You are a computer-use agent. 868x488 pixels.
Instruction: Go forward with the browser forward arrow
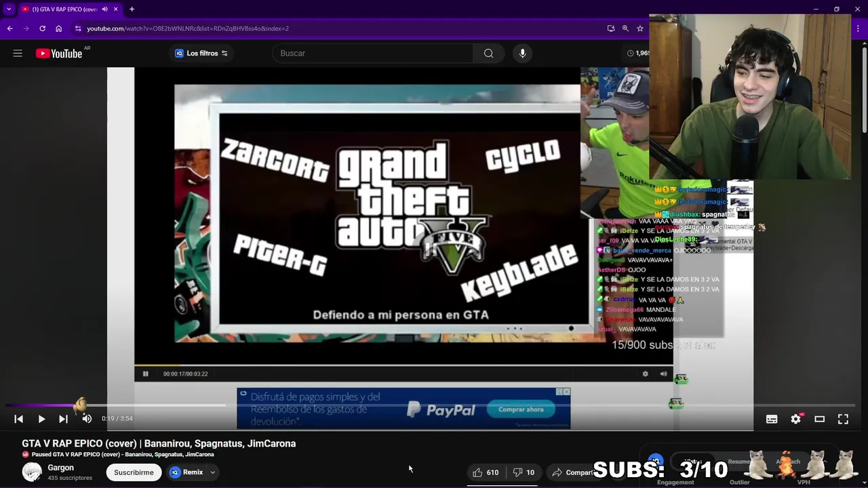26,28
